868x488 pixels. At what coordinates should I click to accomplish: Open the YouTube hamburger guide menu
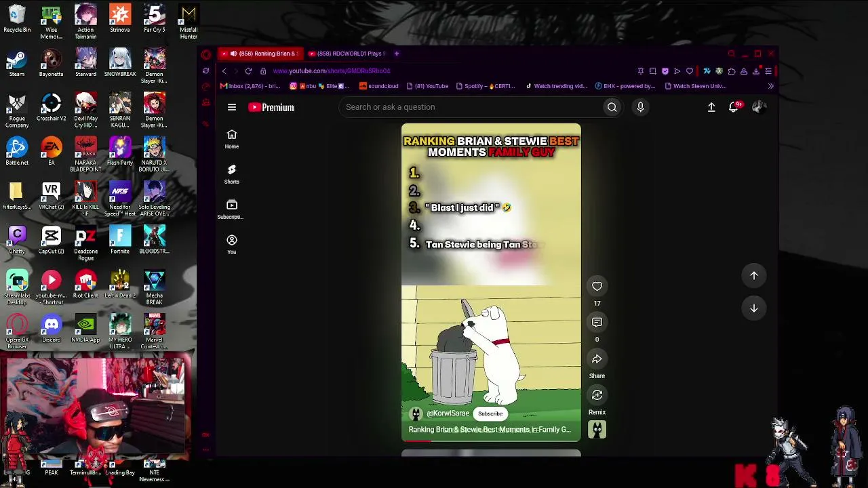232,107
